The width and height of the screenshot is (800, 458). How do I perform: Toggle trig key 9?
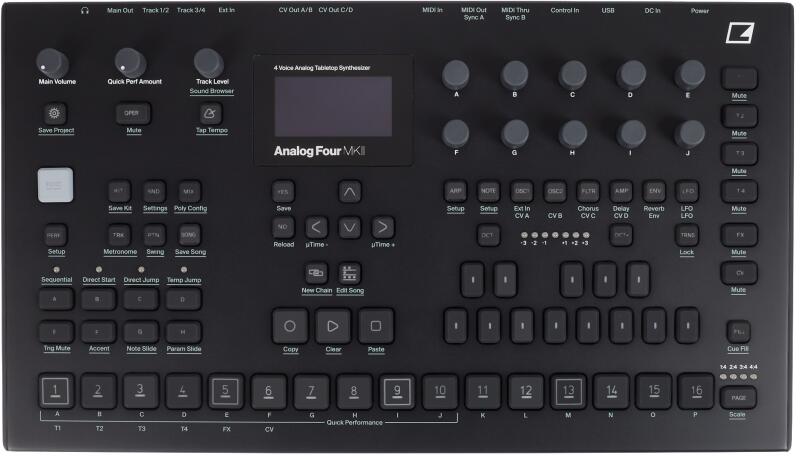click(x=397, y=391)
